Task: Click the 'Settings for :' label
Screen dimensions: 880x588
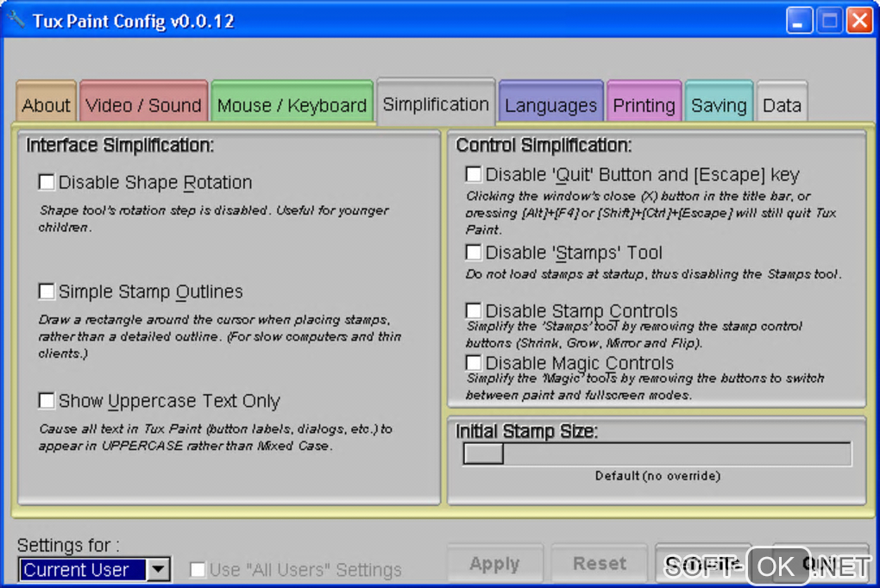Action: 68,545
